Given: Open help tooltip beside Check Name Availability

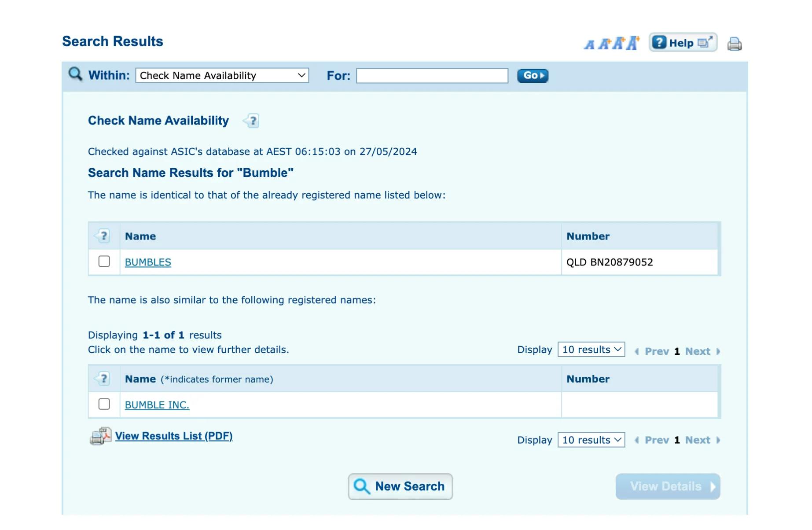Looking at the screenshot, I should pyautogui.click(x=251, y=121).
